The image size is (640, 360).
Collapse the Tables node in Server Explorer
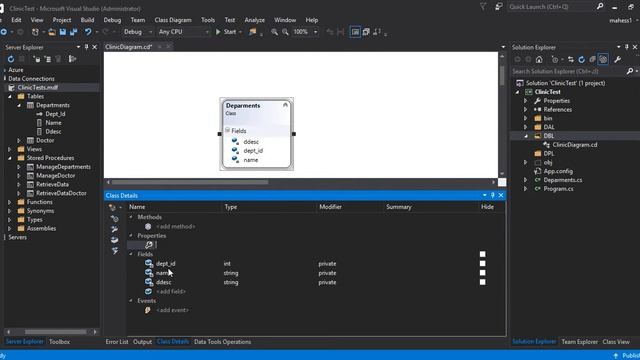tap(10, 97)
